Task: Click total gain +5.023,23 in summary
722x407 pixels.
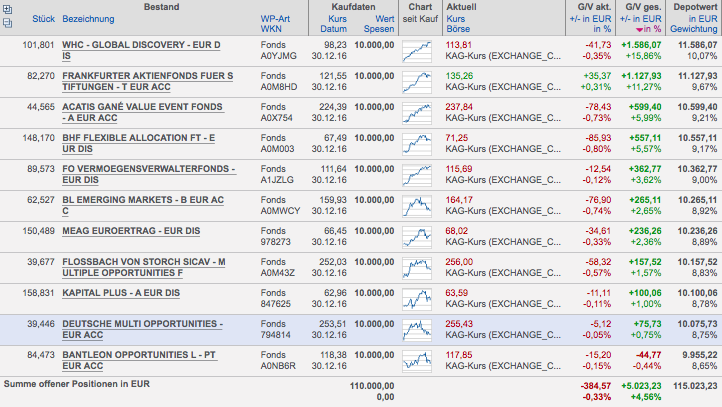Action: [x=641, y=386]
